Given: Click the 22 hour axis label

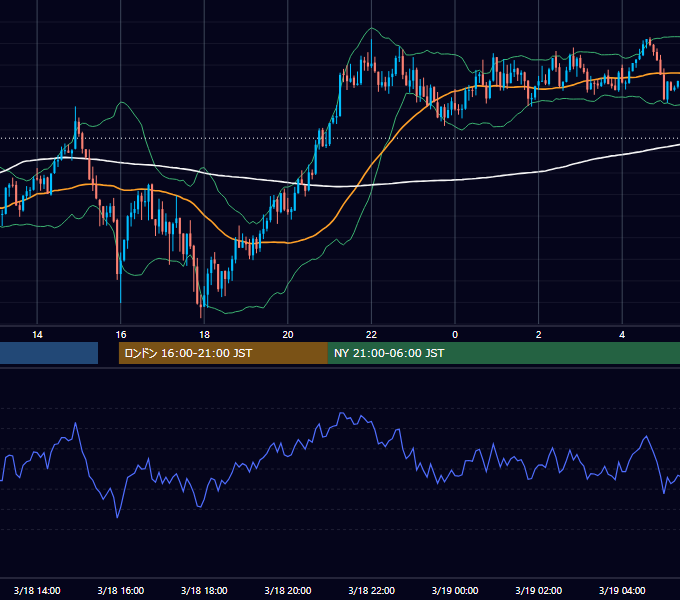Looking at the screenshot, I should [x=371, y=335].
